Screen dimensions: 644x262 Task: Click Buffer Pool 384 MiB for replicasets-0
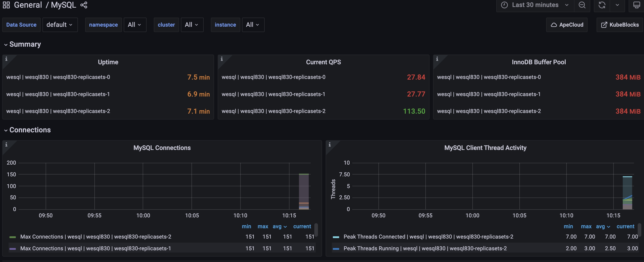[628, 77]
